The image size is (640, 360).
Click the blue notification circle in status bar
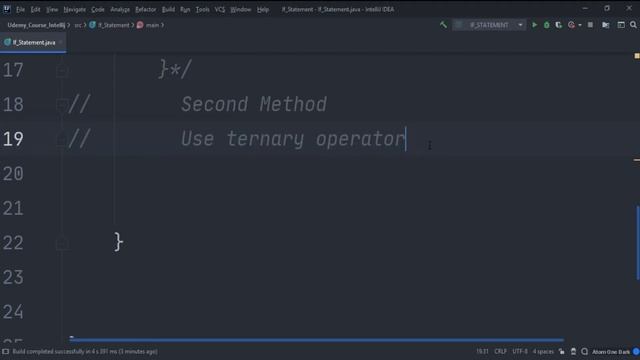pyautogui.click(x=636, y=351)
